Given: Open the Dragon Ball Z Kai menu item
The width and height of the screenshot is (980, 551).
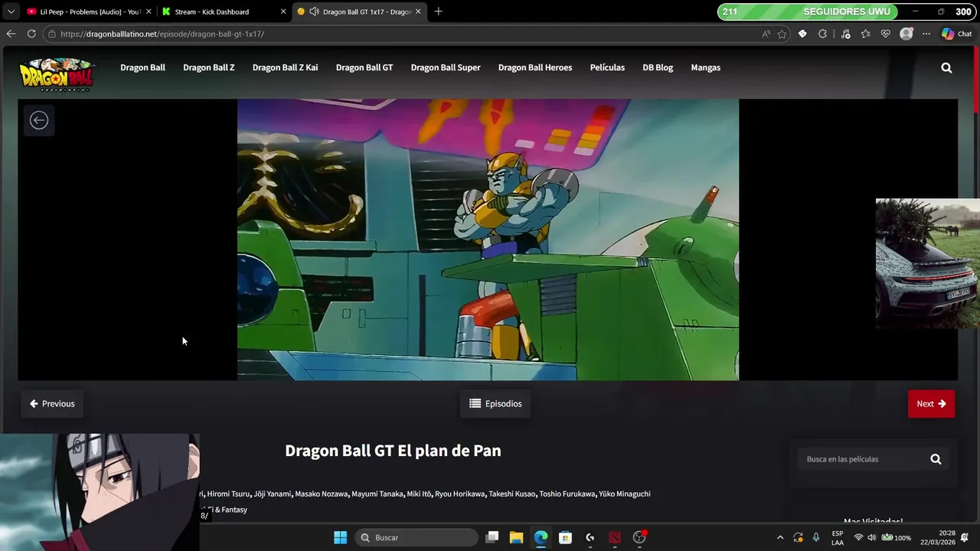Looking at the screenshot, I should 285,67.
